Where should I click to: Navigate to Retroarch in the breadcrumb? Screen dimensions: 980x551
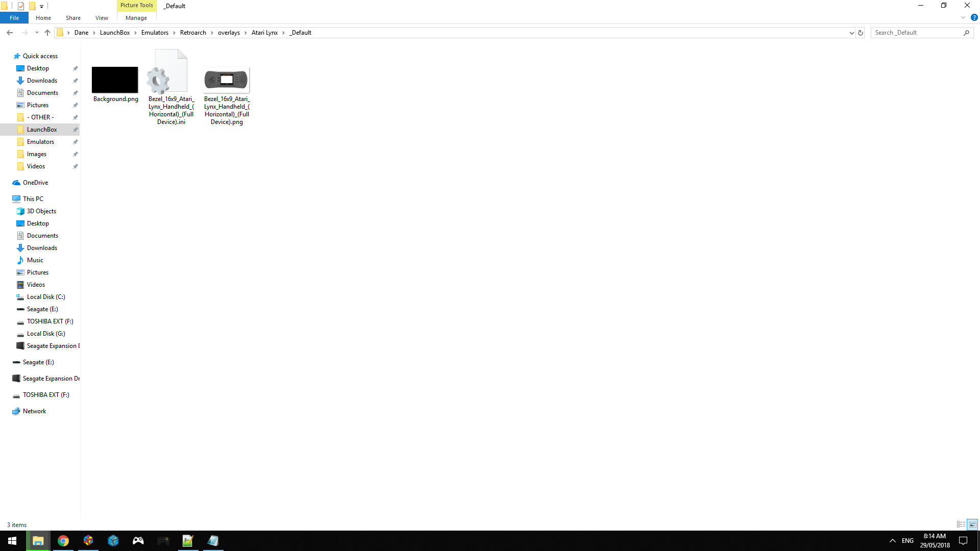click(193, 33)
